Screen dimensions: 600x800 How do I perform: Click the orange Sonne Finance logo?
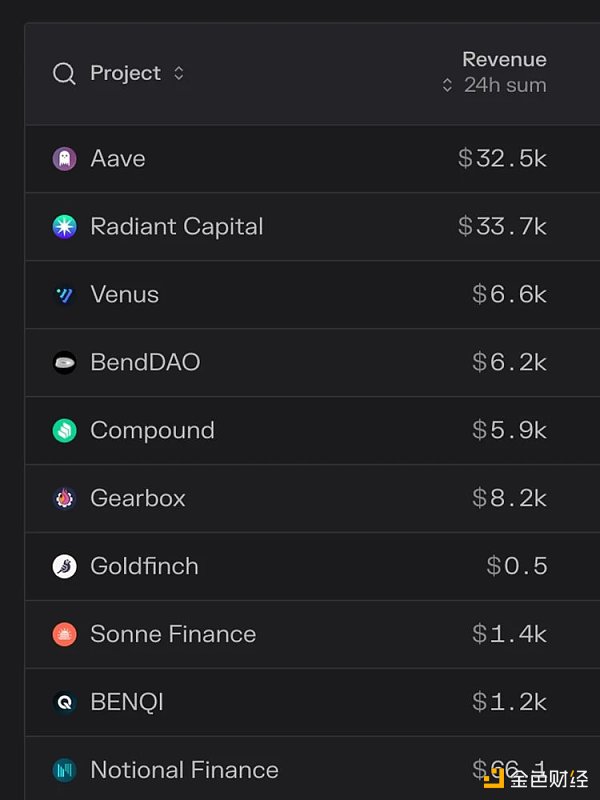[x=65, y=634]
